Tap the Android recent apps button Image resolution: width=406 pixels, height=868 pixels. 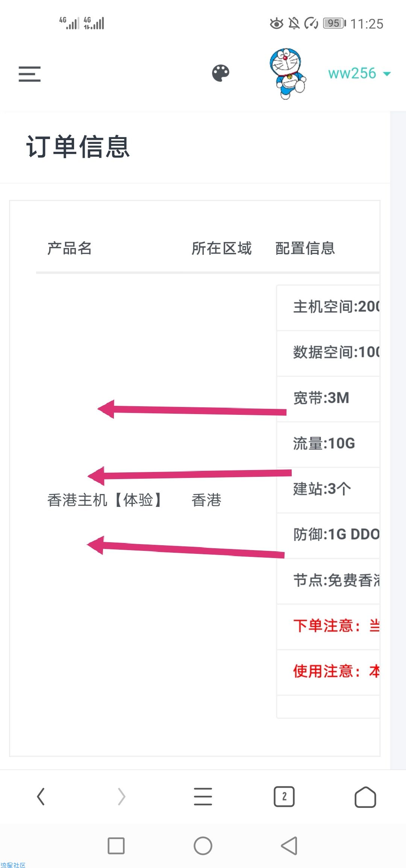(116, 846)
